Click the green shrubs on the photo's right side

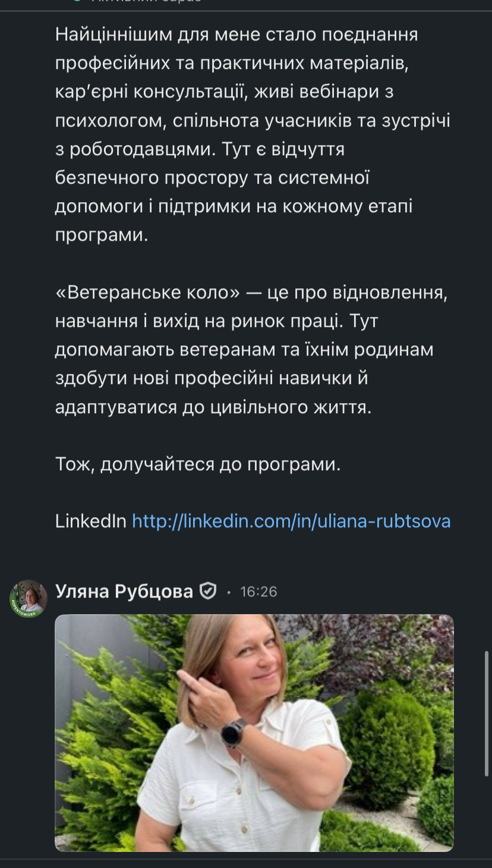click(x=392, y=737)
